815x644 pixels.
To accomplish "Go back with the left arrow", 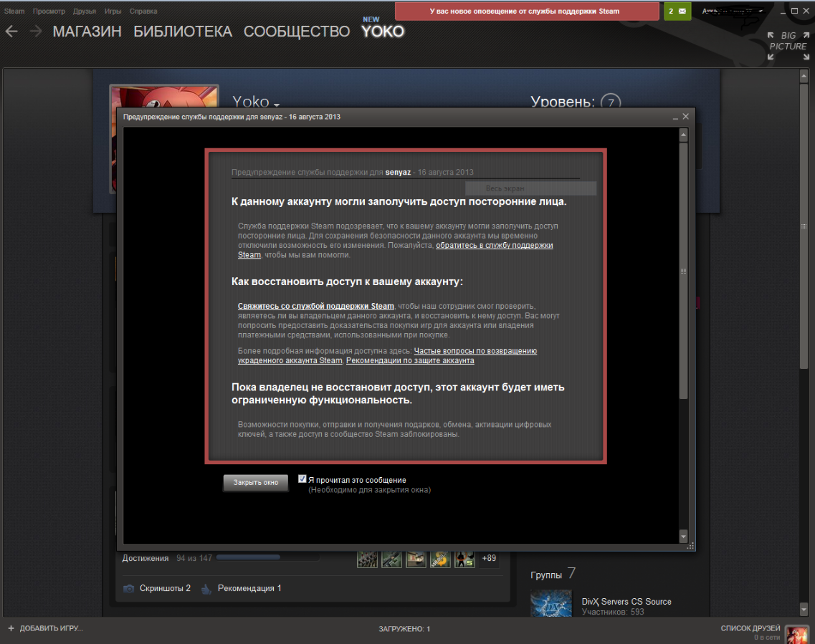I will tap(12, 32).
